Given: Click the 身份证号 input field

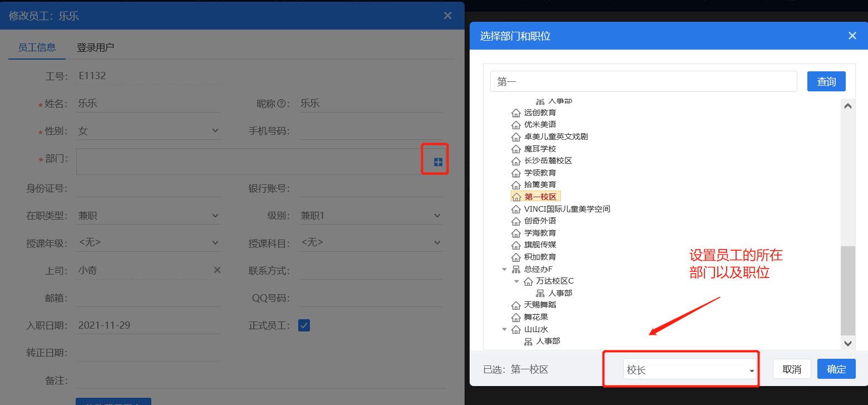Looking at the screenshot, I should pos(149,188).
